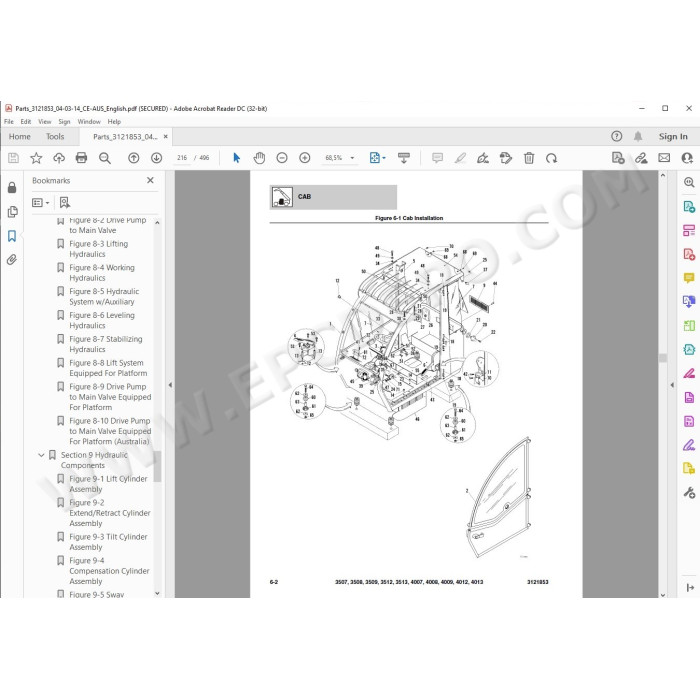This screenshot has width=700, height=700.
Task: Collapse Section 9 Hydraulic Components
Action: [41, 455]
